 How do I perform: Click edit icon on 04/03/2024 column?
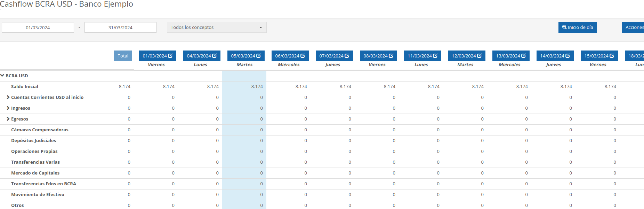point(215,56)
